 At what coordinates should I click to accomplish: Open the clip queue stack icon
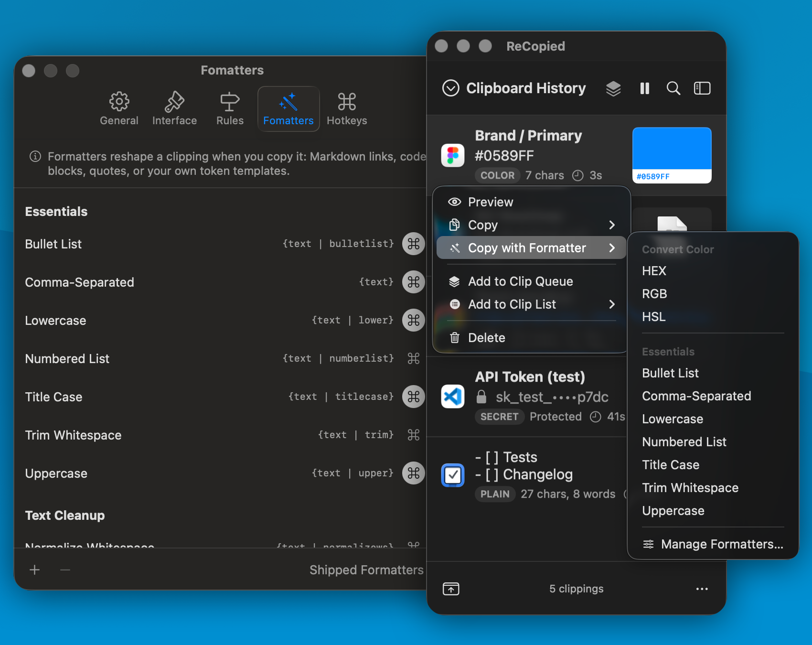click(613, 88)
